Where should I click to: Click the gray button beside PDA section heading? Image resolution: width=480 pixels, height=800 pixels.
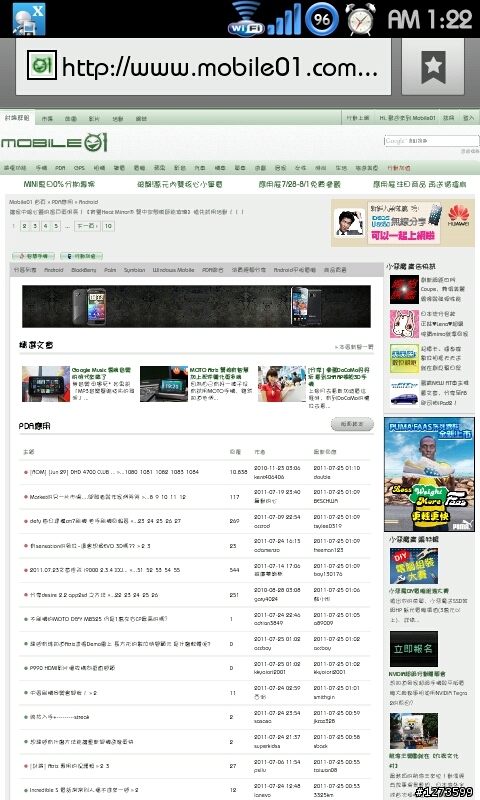tap(352, 424)
